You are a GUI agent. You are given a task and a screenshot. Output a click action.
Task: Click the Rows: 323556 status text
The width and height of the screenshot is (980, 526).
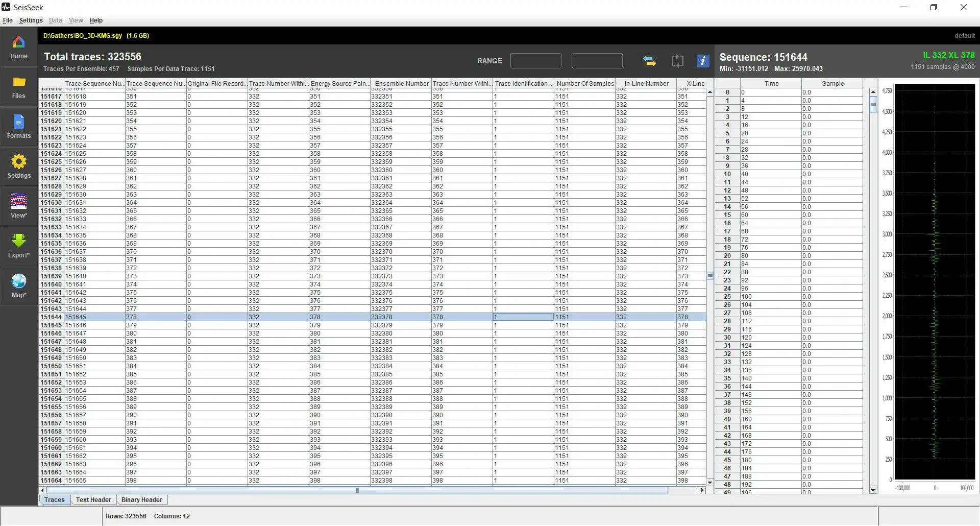126,516
